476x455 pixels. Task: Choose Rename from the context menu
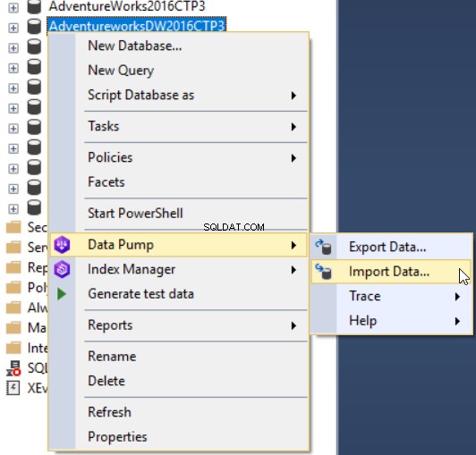[x=179, y=357]
